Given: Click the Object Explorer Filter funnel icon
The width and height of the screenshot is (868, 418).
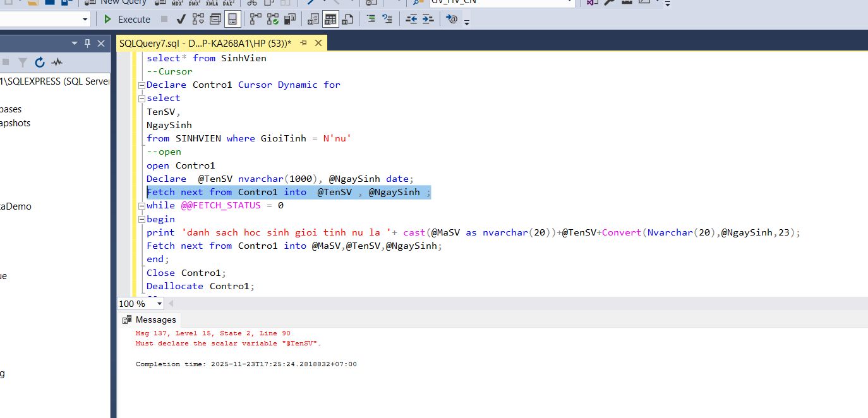Looking at the screenshot, I should click(23, 62).
